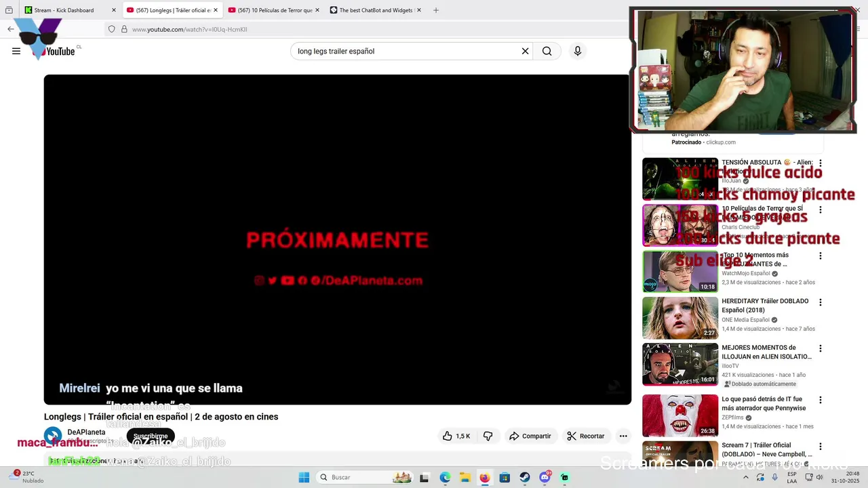This screenshot has height=488, width=868.
Task: Launch Microsoft Edge from taskbar
Action: click(445, 477)
